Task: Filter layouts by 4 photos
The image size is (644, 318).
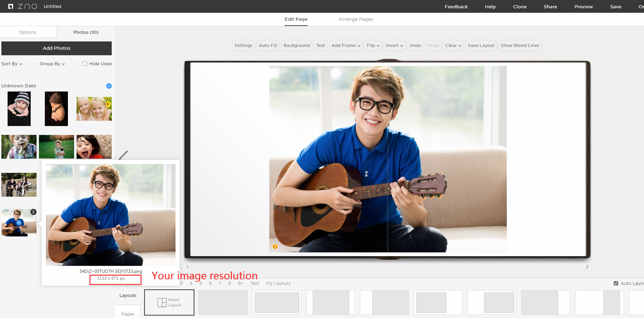Action: click(191, 283)
